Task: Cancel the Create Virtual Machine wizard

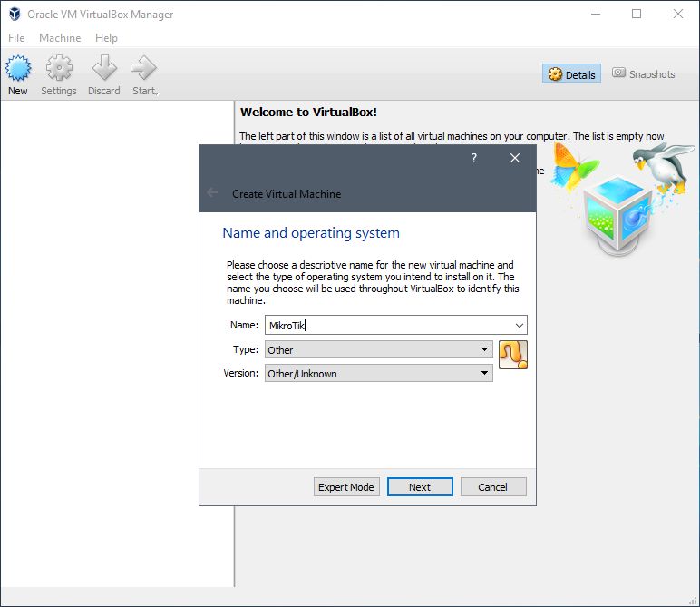Action: coord(493,487)
